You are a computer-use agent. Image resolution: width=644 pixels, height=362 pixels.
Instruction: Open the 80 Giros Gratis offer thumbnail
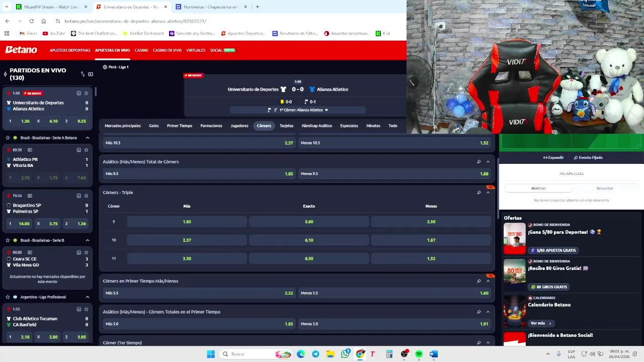(515, 275)
